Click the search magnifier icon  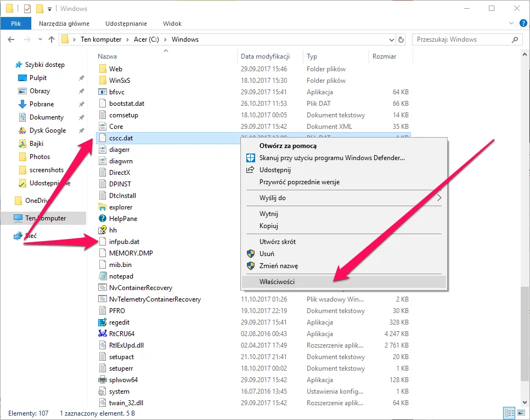pyautogui.click(x=515, y=39)
